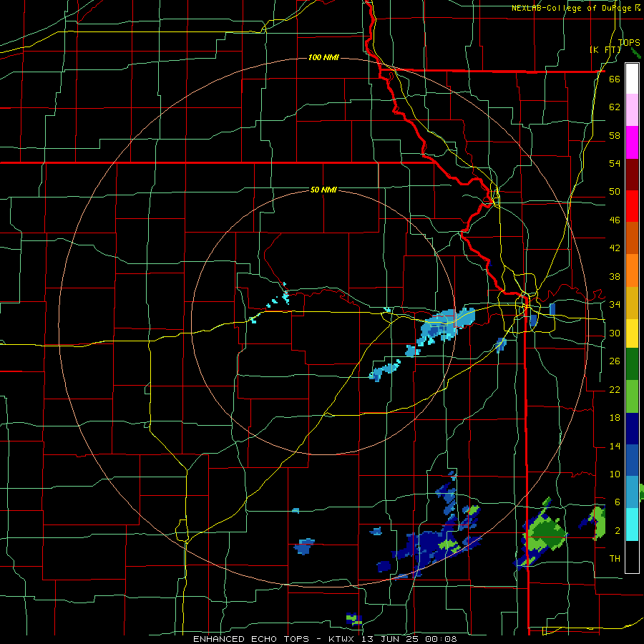Select the dark red legend swatch

click(632, 175)
